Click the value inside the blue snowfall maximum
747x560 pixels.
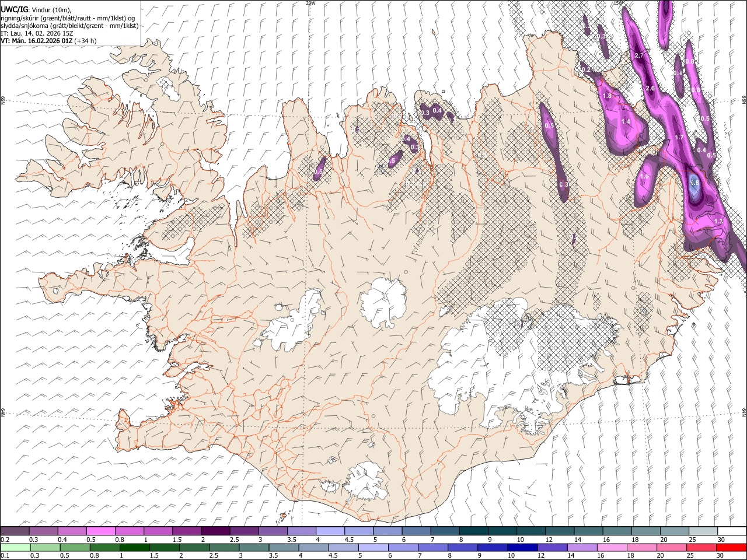[694, 183]
